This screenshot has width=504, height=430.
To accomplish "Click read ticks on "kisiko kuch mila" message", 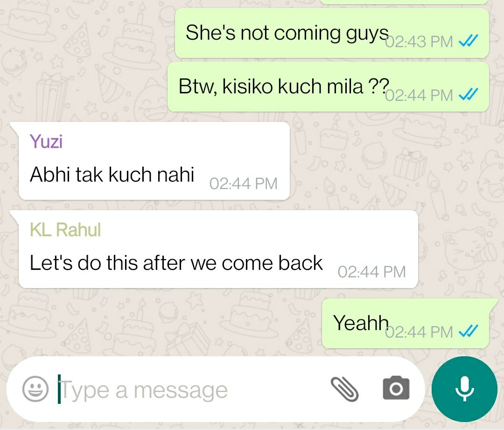I will click(x=469, y=95).
